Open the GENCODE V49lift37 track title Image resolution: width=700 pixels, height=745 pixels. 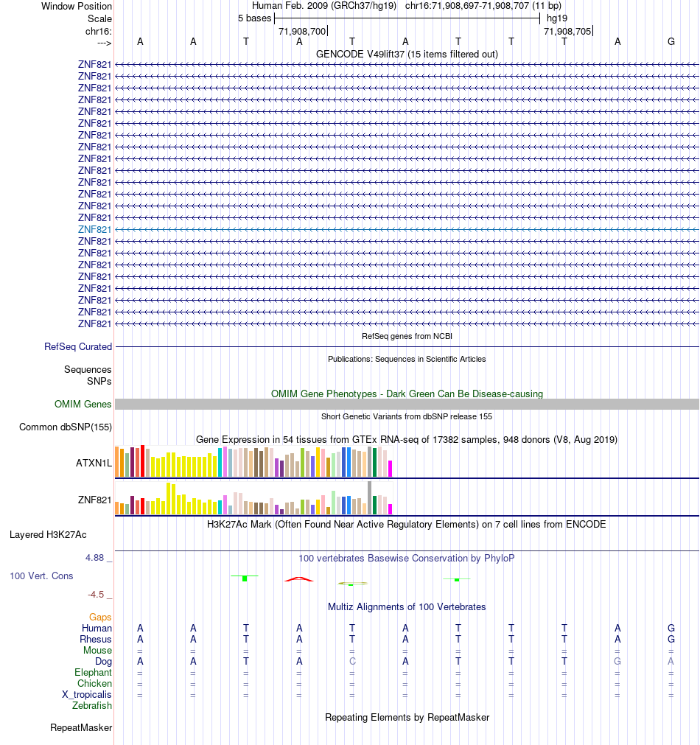(x=407, y=55)
